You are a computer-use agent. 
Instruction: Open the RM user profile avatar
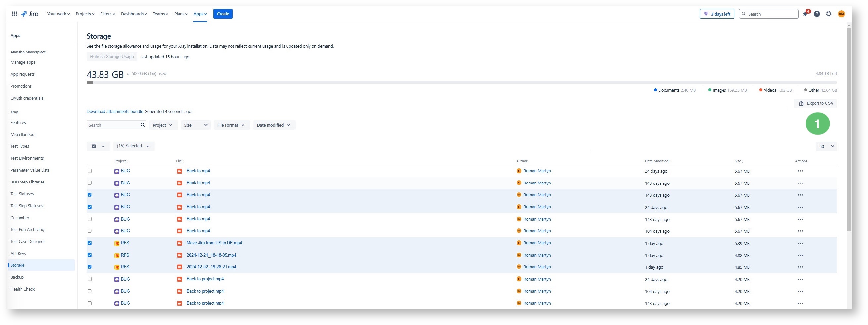pos(841,14)
